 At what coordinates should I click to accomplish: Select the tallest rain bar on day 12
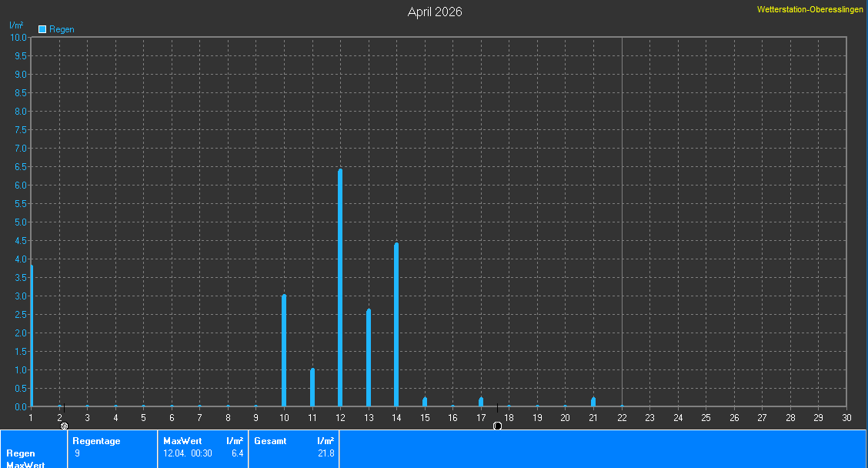[x=340, y=287]
